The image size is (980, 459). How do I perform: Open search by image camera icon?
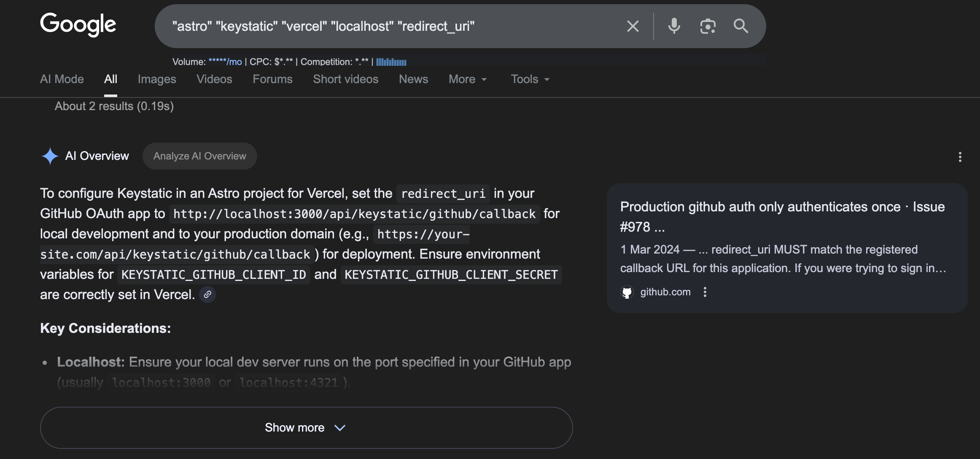click(708, 26)
